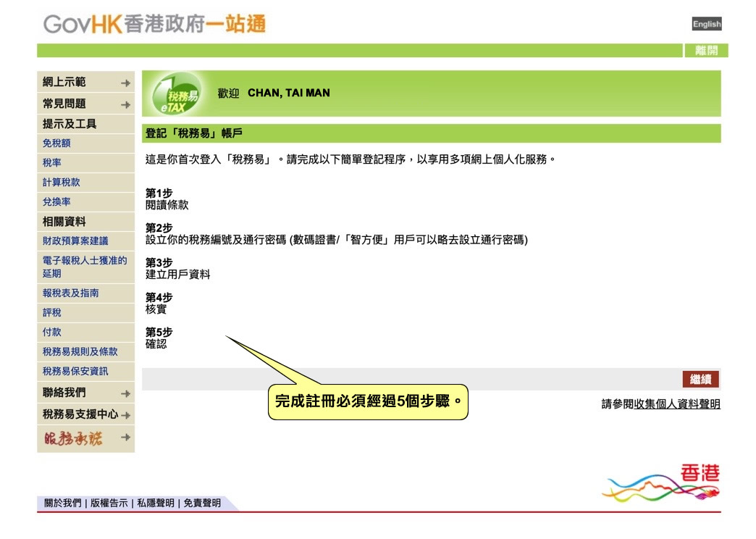The image size is (756, 539).
Task: Open the 免責聲明 footer link
Action: (202, 504)
